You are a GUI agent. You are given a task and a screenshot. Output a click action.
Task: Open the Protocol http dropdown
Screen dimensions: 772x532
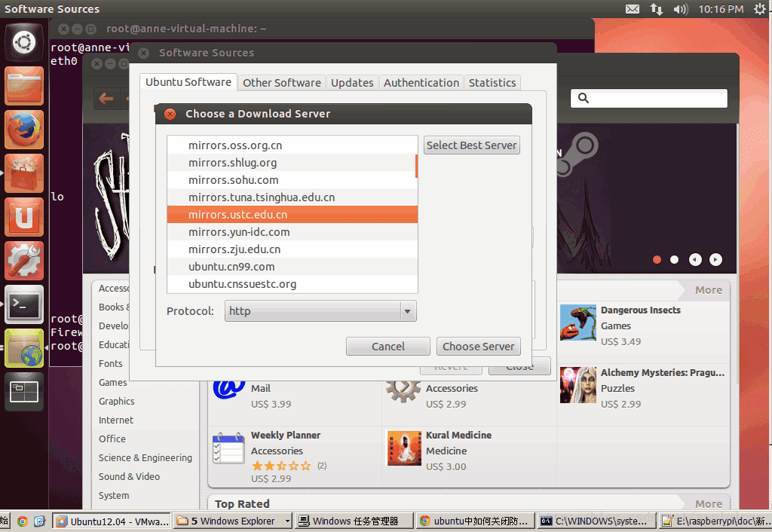pos(320,311)
